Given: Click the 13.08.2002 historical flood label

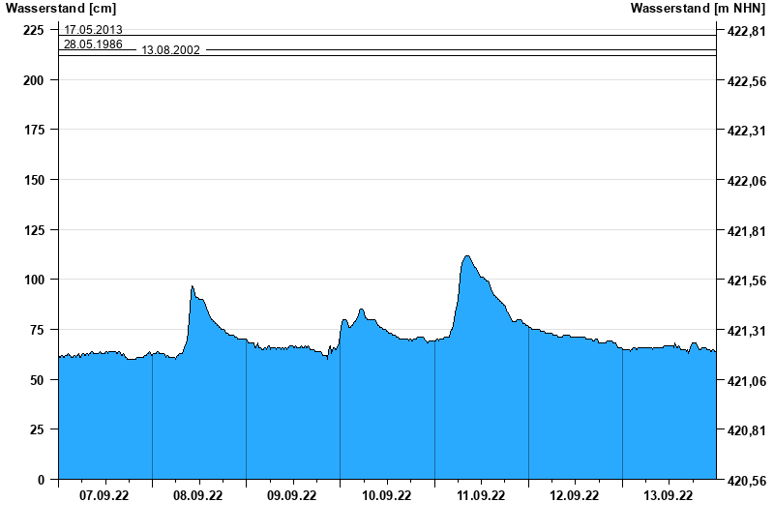Looking at the screenshot, I should coord(171,50).
